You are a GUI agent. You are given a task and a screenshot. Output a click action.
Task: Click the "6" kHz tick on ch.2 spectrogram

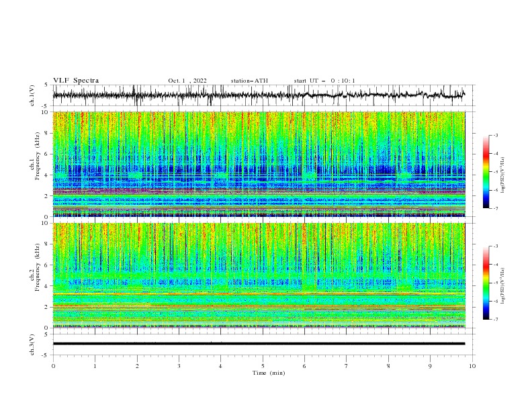(47, 265)
